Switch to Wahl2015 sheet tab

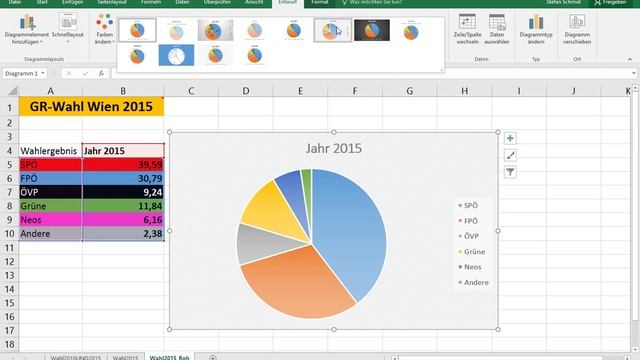125,358
